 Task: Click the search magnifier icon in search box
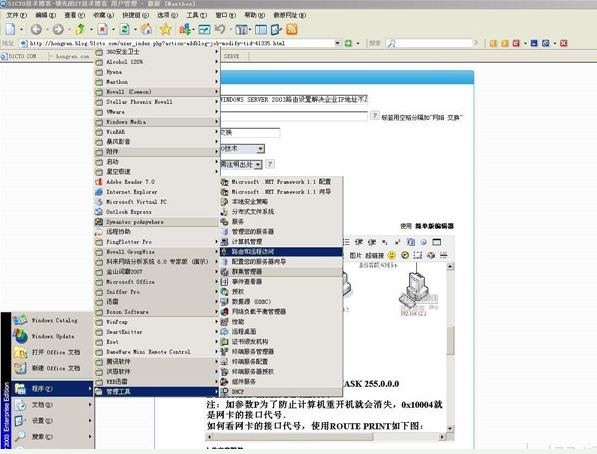[392, 43]
